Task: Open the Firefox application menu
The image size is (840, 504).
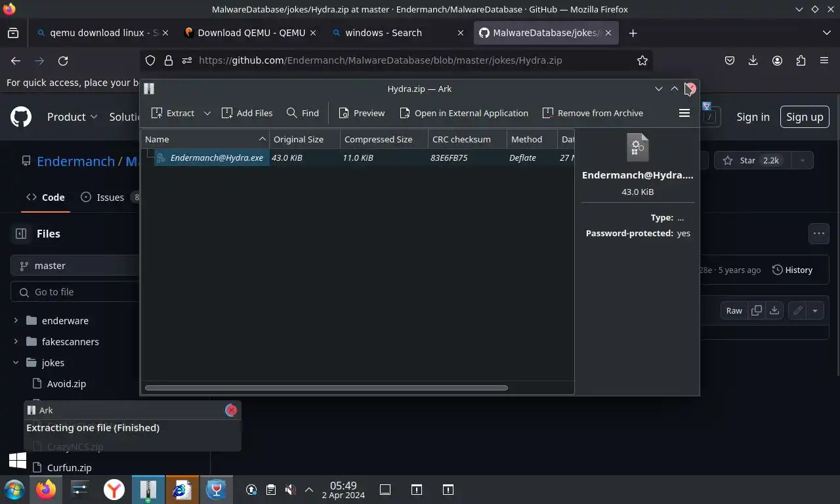Action: coord(824,60)
